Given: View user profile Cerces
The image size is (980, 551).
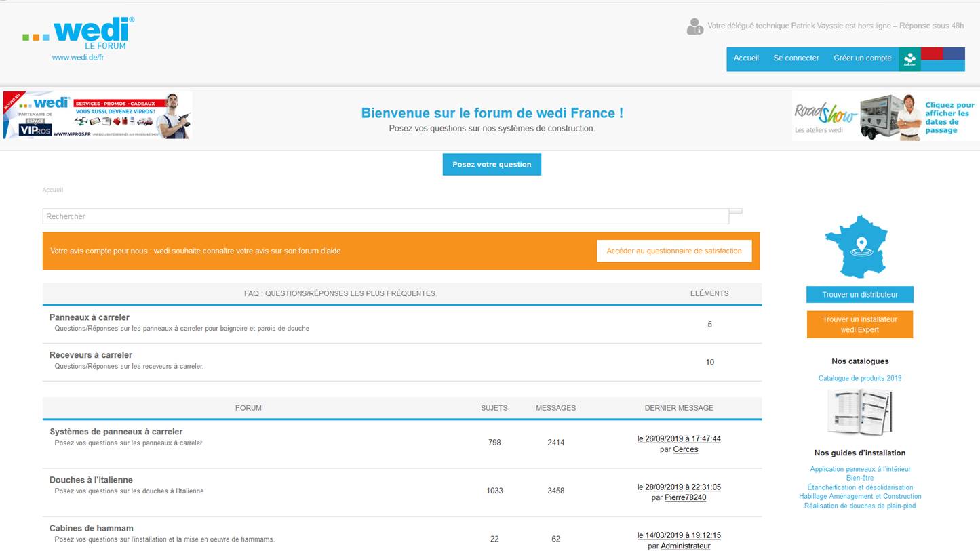Looking at the screenshot, I should 686,449.
